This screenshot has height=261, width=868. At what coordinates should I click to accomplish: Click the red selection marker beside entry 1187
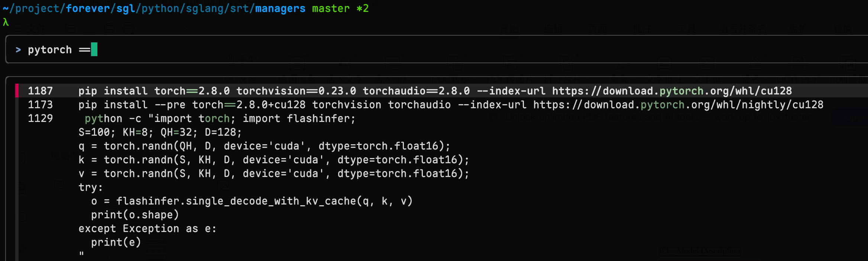click(x=17, y=91)
